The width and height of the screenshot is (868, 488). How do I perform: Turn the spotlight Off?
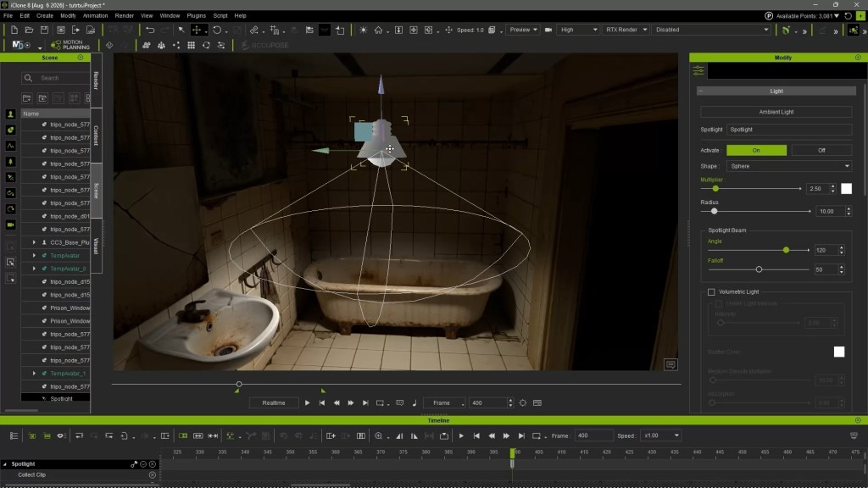(821, 151)
